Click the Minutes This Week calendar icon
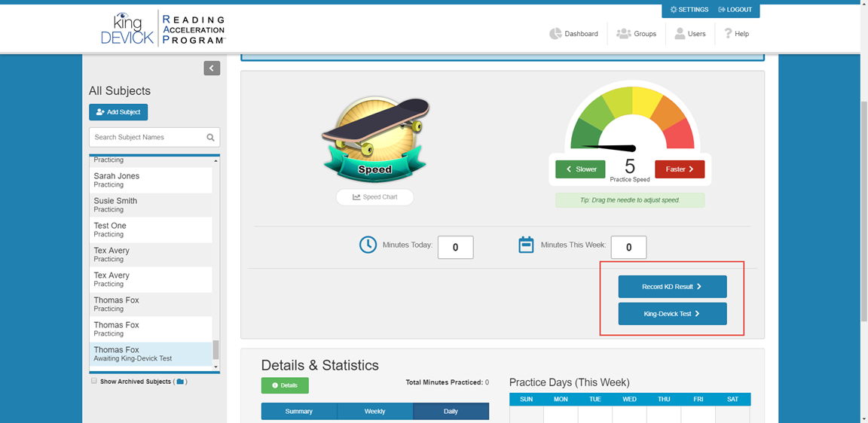Viewport: 868px width, 423px height. coord(526,245)
